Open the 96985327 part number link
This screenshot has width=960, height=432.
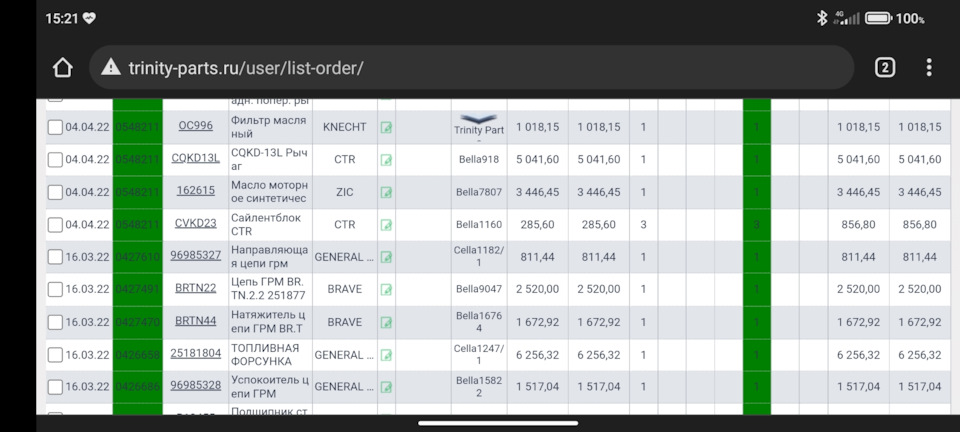coord(195,256)
